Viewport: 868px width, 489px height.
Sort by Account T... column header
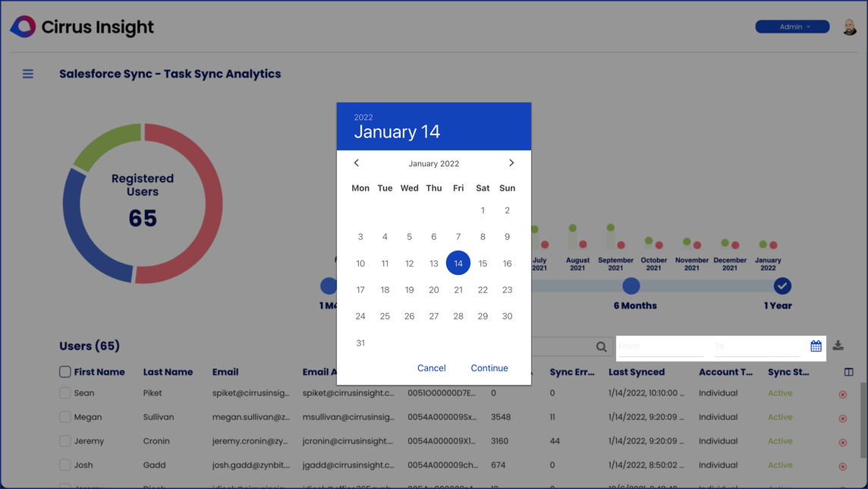point(725,372)
